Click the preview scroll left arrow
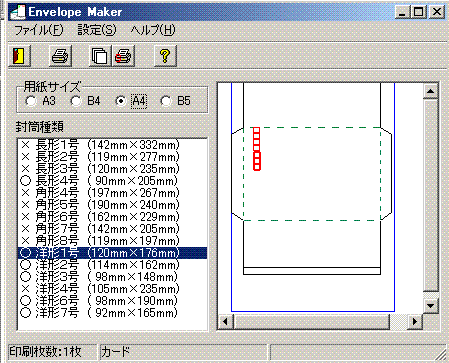449x363 pixels. point(226,322)
